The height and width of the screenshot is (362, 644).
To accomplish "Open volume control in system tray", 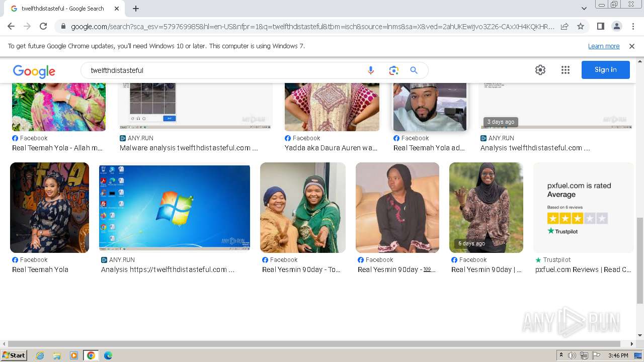I will [x=572, y=355].
